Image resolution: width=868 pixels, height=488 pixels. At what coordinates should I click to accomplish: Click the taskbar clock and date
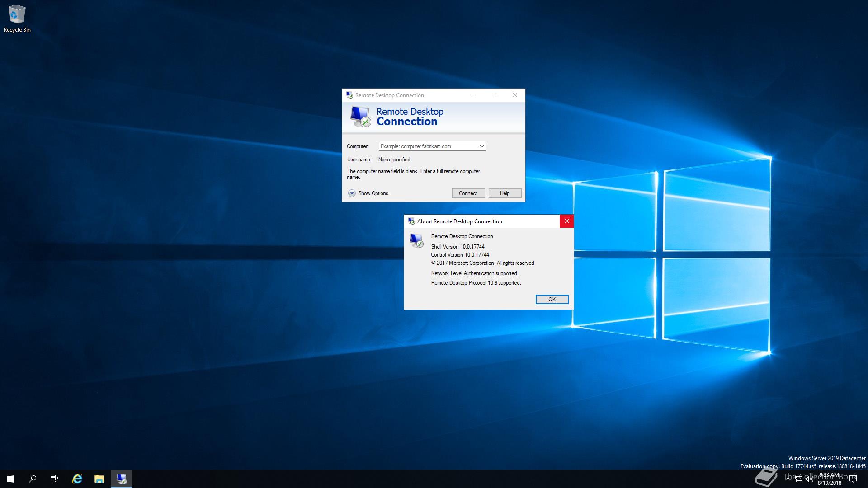coord(829,479)
